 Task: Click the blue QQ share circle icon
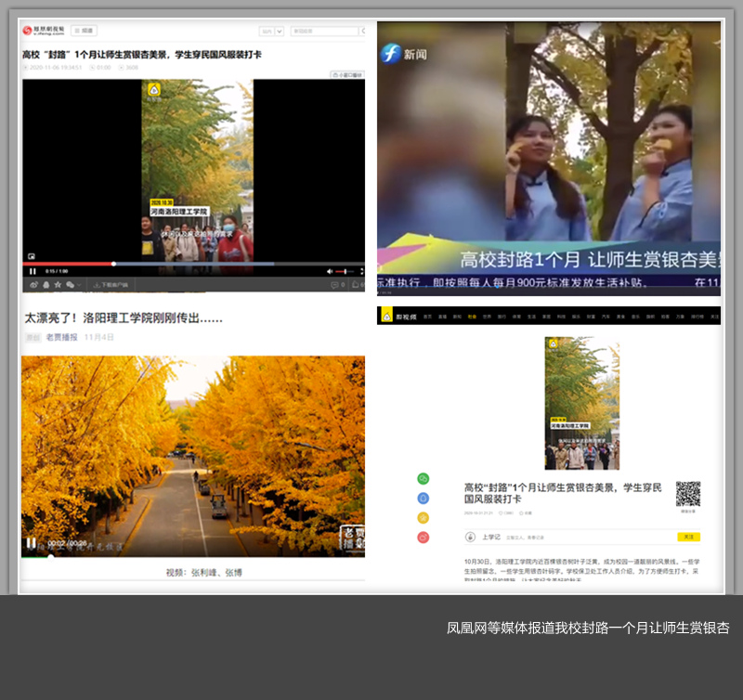[424, 499]
